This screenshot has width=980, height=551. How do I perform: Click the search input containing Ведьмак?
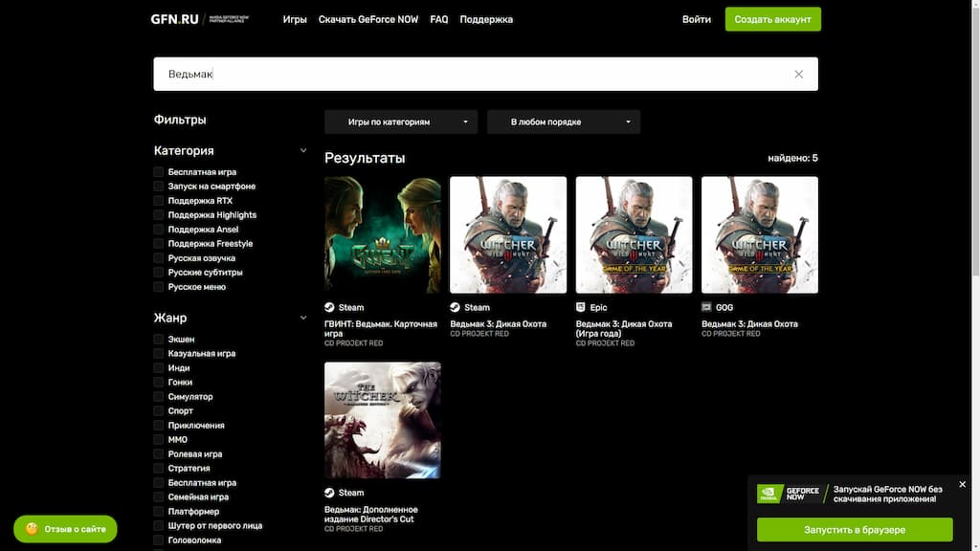485,75
